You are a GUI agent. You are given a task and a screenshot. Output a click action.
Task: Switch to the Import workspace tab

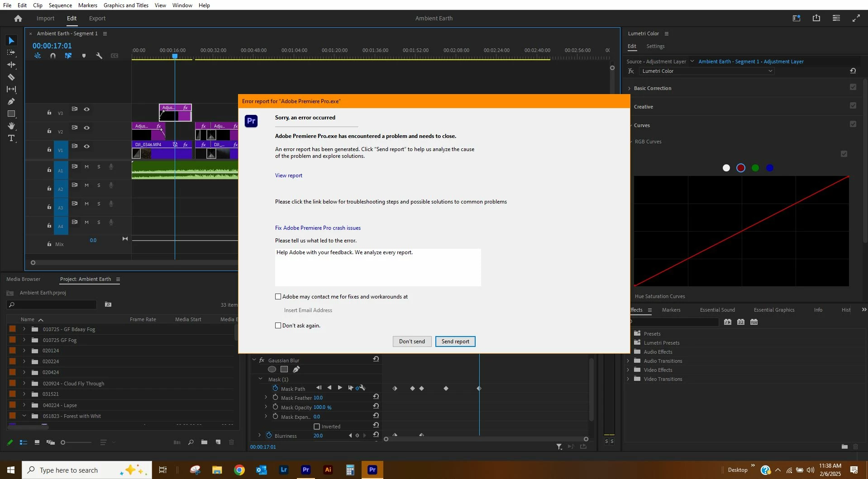pos(45,19)
